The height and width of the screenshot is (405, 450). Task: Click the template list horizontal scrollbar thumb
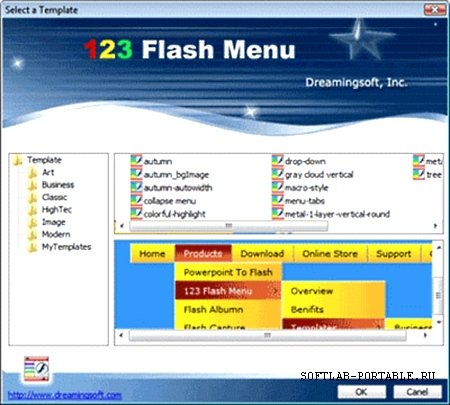click(229, 226)
